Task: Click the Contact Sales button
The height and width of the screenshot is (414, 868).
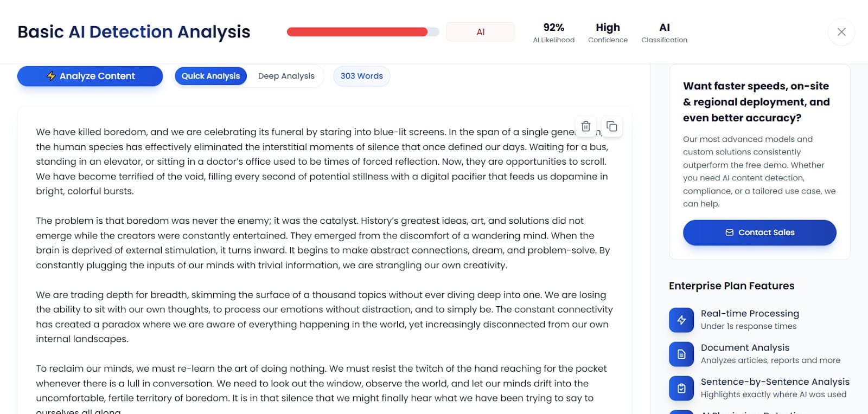Action: click(759, 232)
